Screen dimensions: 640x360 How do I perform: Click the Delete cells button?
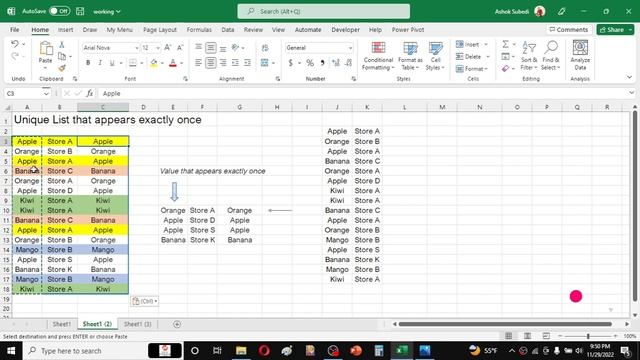(468, 56)
